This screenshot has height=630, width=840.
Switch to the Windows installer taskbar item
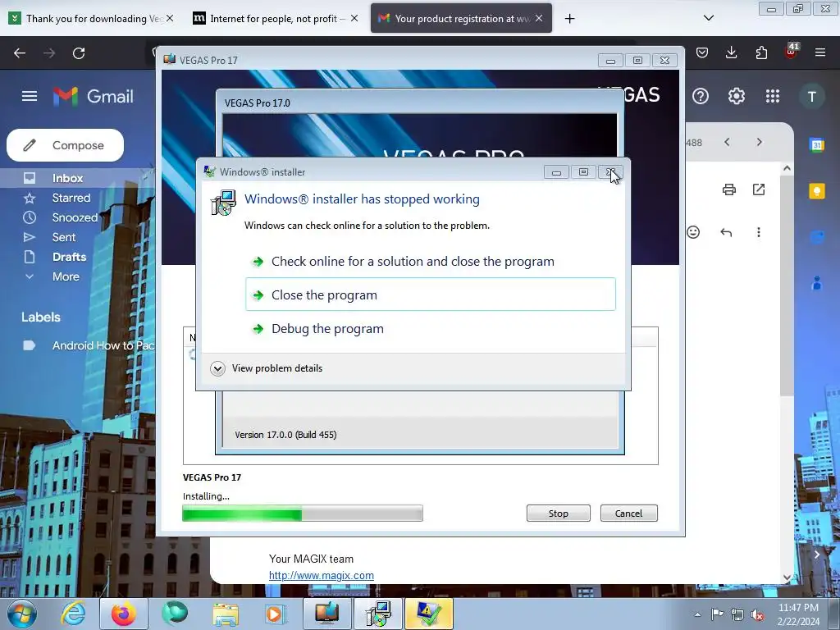379,614
